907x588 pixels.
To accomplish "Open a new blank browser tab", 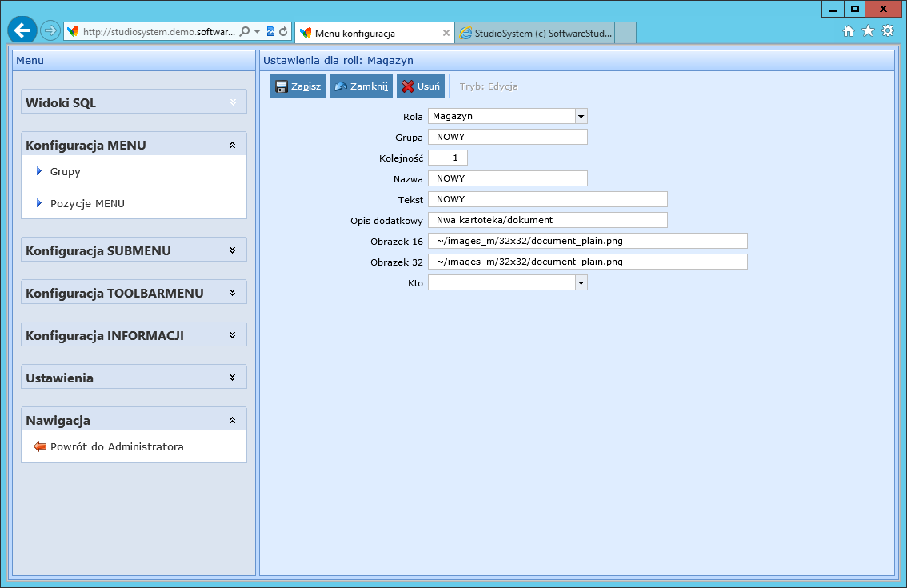I will (625, 33).
